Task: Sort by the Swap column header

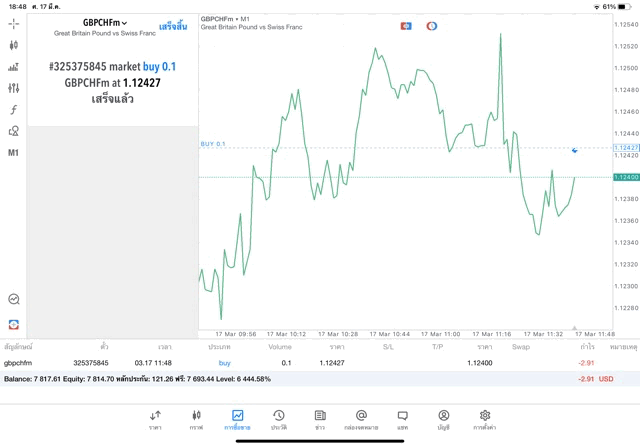Action: pos(521,347)
